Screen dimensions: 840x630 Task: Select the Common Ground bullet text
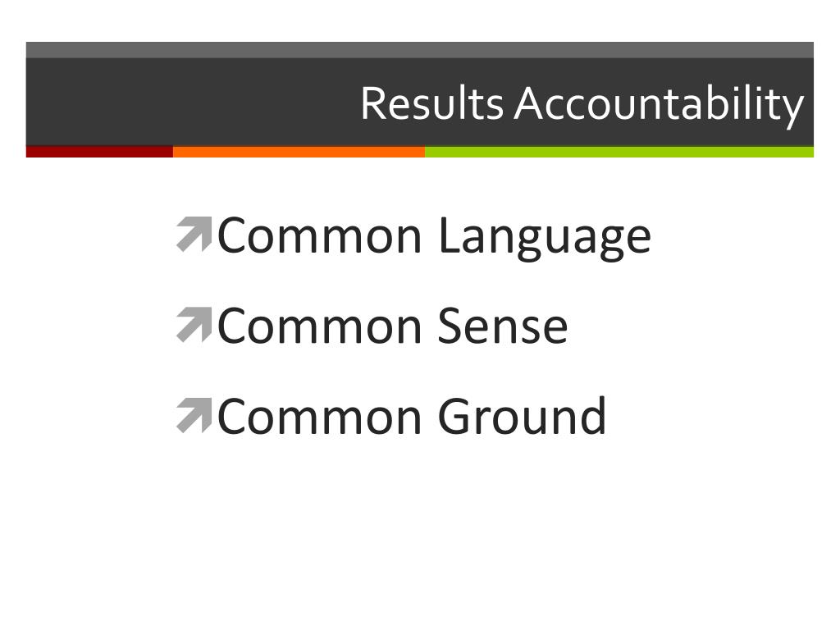pyautogui.click(x=412, y=416)
